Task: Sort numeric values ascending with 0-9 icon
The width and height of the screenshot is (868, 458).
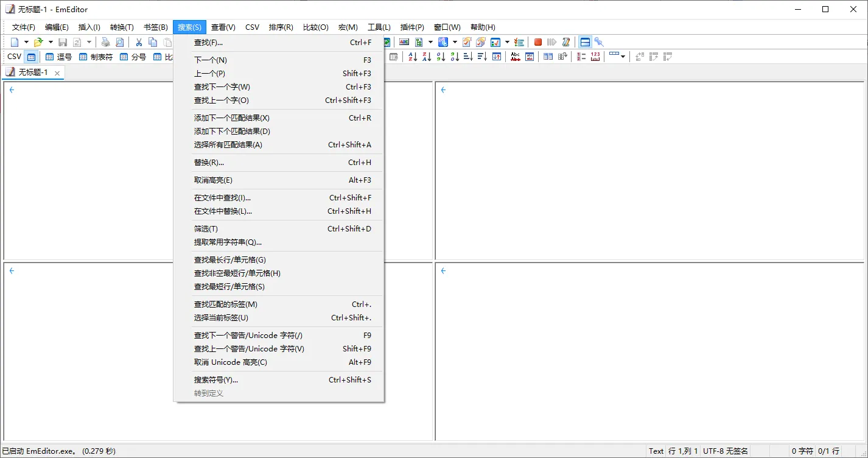Action: coord(440,57)
